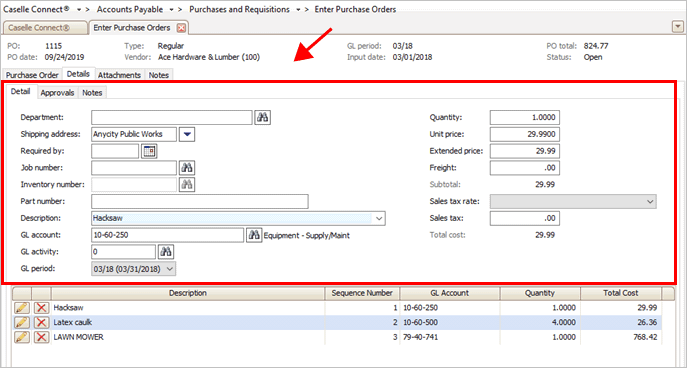Screen dimensions: 687x368
Task: Click the Purchases and Requisitions breadcrumb
Action: click(239, 9)
